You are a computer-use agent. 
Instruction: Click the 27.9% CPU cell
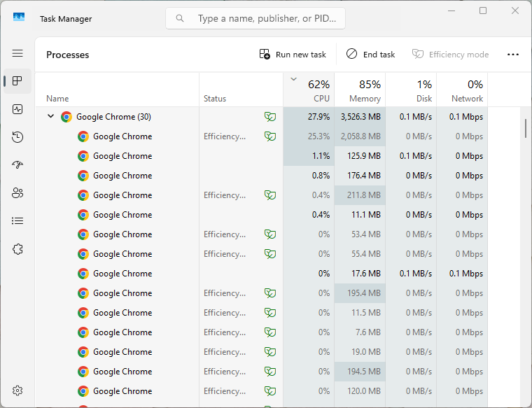pyautogui.click(x=309, y=117)
